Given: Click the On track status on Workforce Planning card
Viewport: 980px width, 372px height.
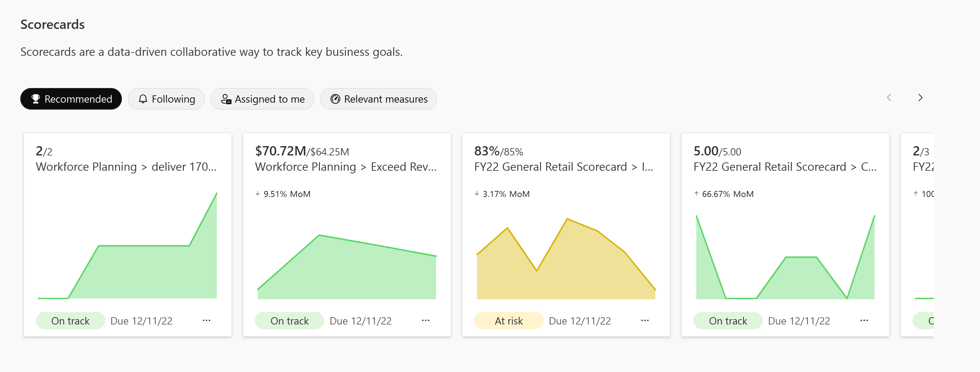Looking at the screenshot, I should coord(69,321).
